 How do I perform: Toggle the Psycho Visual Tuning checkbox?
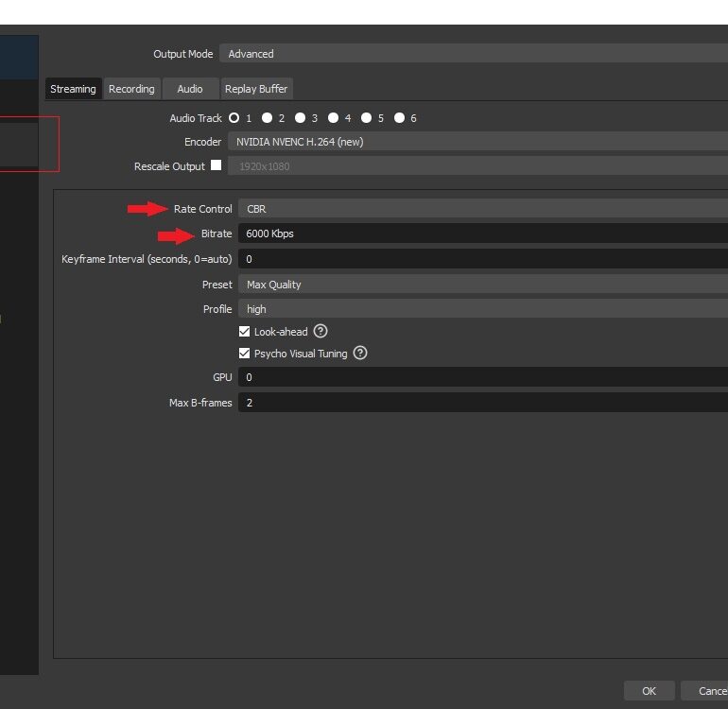click(244, 354)
